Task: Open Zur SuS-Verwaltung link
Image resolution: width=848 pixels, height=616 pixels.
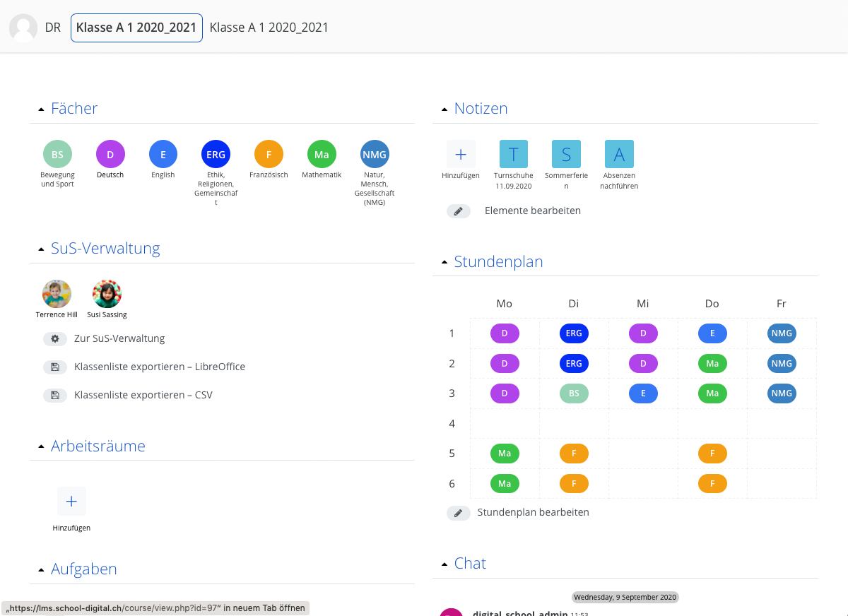Action: [x=119, y=338]
